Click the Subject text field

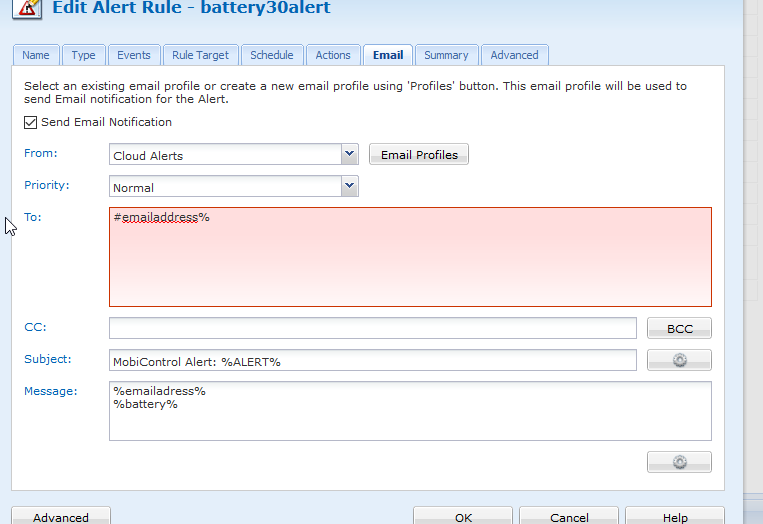tap(372, 360)
